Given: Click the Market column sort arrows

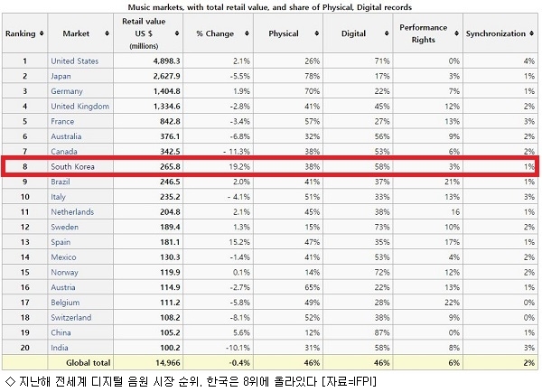Looking at the screenshot, I should (x=107, y=33).
